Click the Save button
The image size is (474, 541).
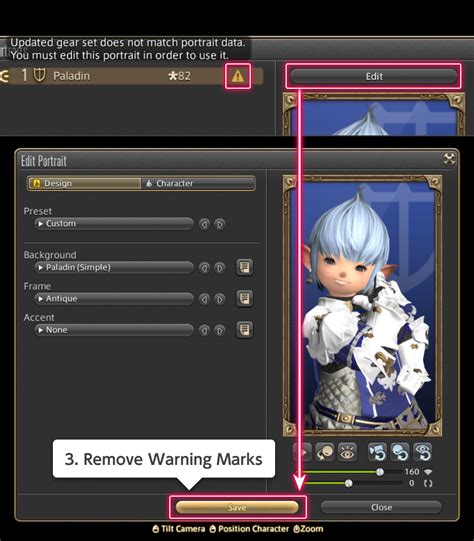237,508
